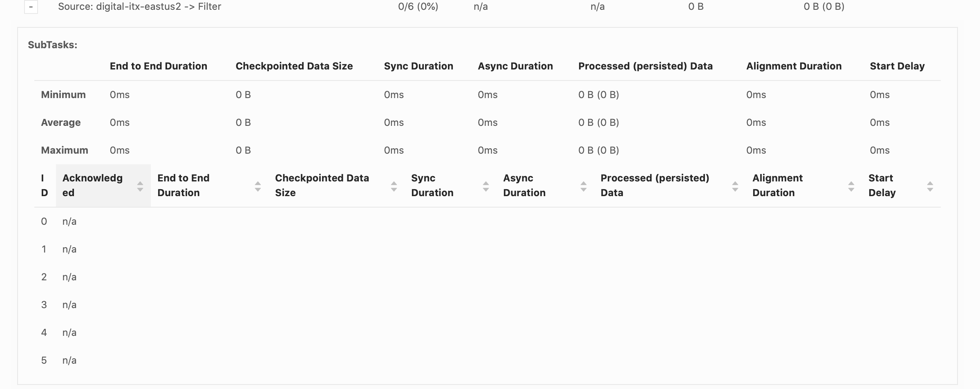Select subtask row with ID 5

(44, 360)
